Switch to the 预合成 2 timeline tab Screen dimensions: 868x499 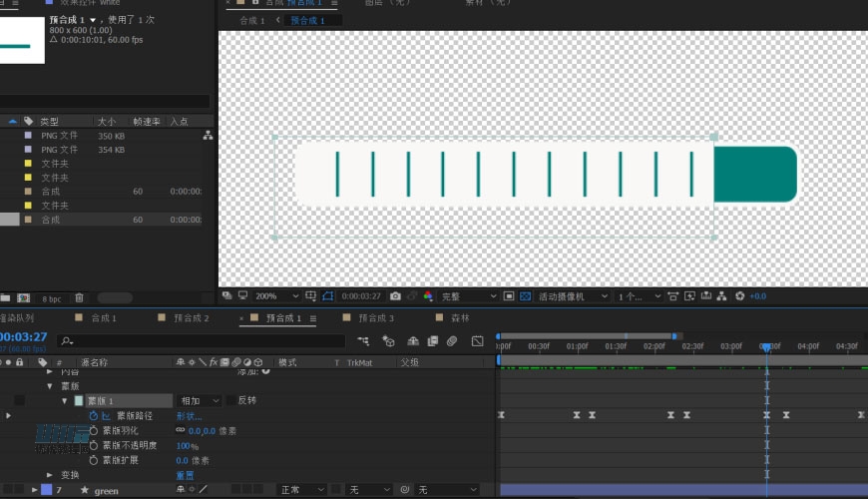tap(192, 318)
